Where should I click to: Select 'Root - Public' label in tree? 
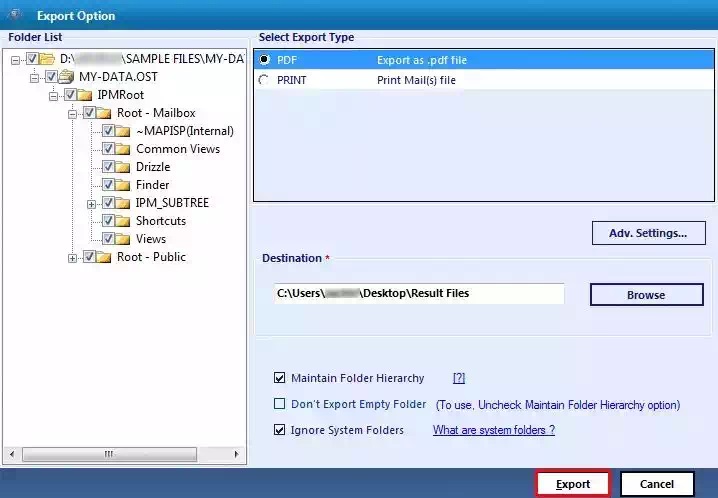click(151, 257)
